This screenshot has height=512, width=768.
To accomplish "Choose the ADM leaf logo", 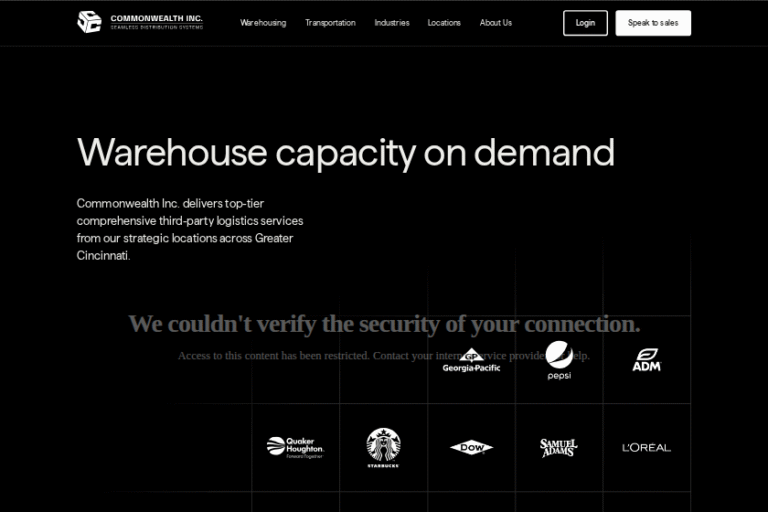I will pyautogui.click(x=646, y=360).
